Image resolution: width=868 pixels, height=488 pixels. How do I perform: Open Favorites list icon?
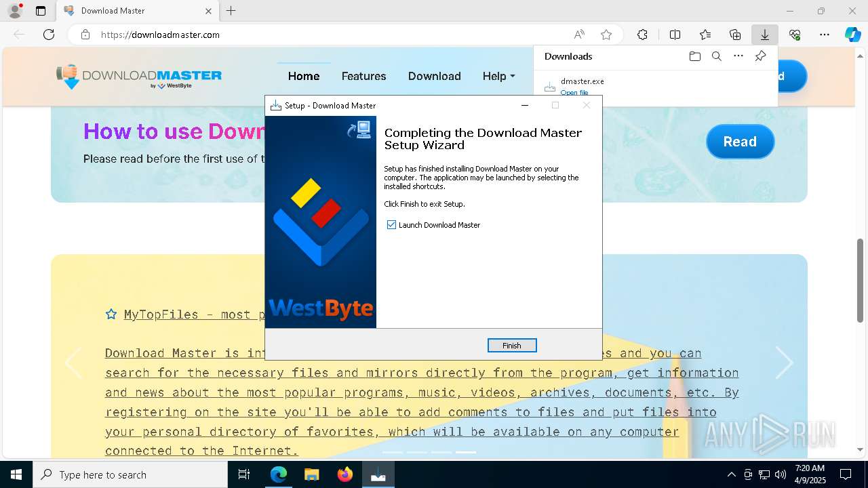pyautogui.click(x=705, y=35)
